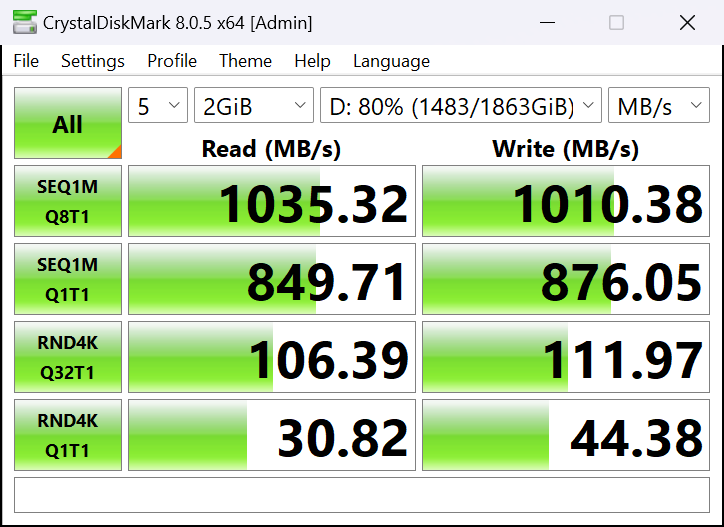
Task: Click the empty comment field at the bottom
Action: tap(362, 495)
